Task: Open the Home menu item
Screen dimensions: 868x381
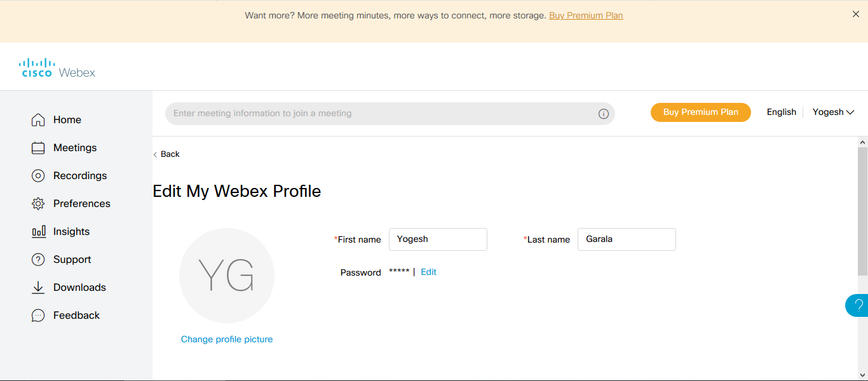Action: pos(67,120)
